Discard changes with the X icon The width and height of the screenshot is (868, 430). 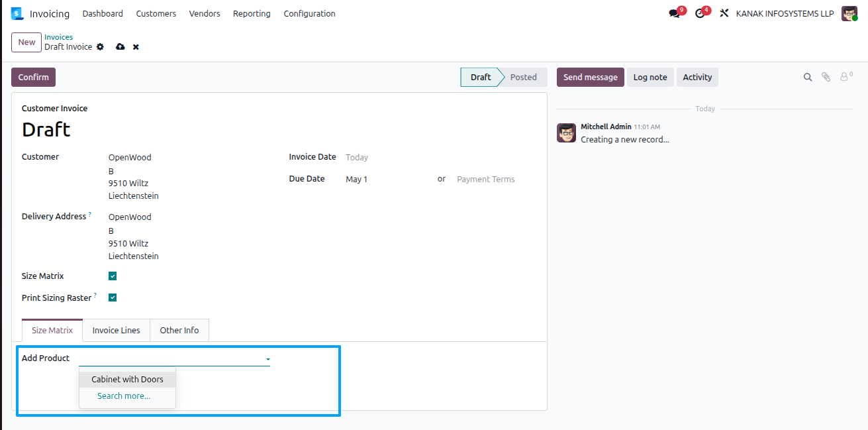click(136, 47)
